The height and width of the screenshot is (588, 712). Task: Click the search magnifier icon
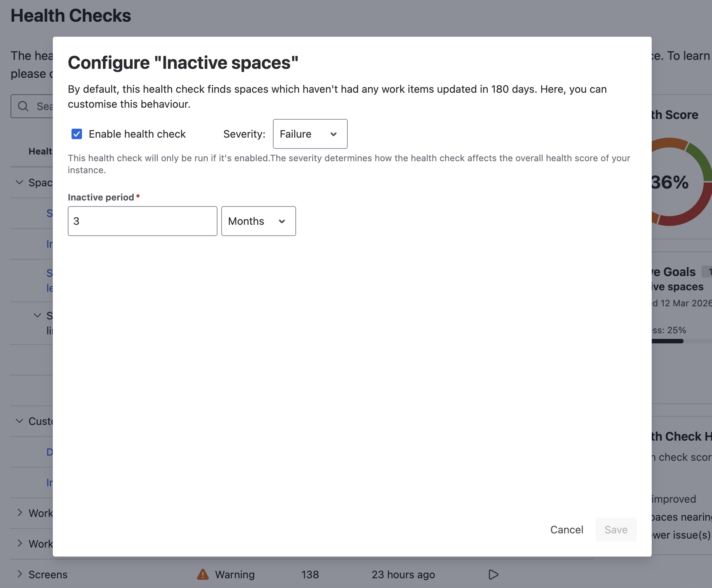click(x=23, y=106)
